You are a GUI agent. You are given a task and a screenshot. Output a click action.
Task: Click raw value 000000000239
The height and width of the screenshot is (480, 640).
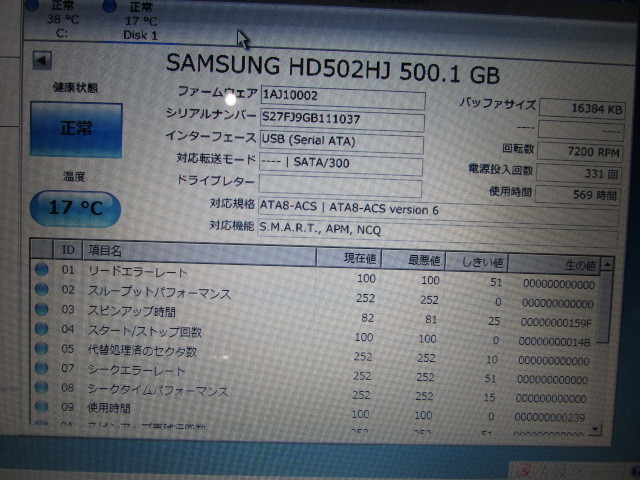(x=549, y=417)
